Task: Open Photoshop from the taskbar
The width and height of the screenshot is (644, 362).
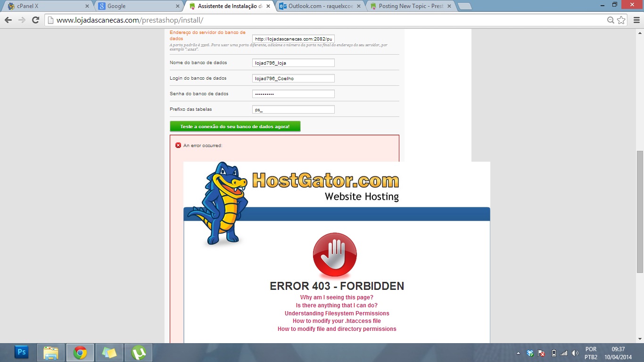Action: click(22, 352)
